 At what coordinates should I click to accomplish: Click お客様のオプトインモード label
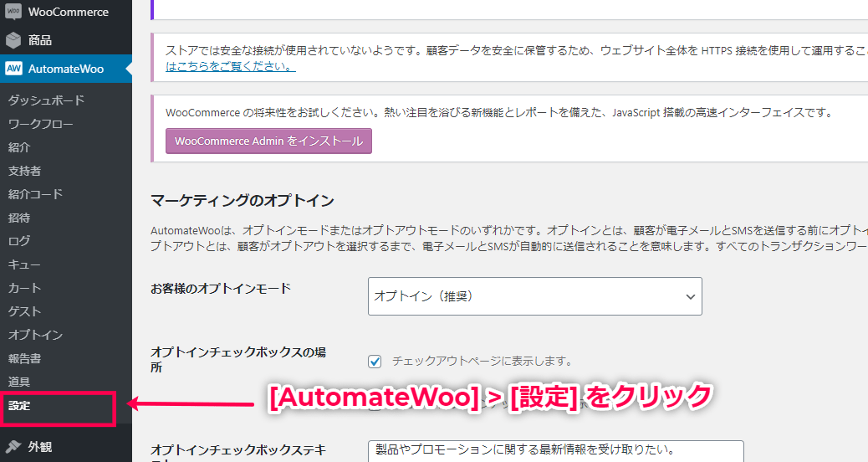point(221,289)
